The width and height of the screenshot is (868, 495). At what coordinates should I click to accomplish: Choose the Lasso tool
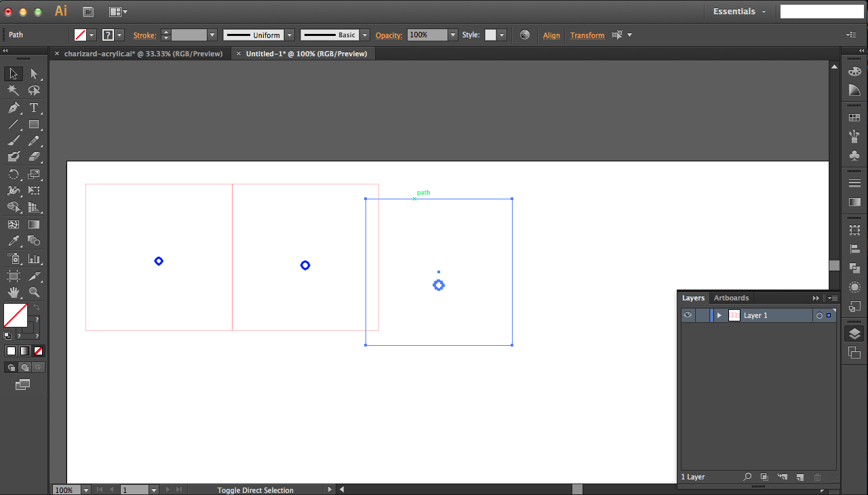coord(34,91)
